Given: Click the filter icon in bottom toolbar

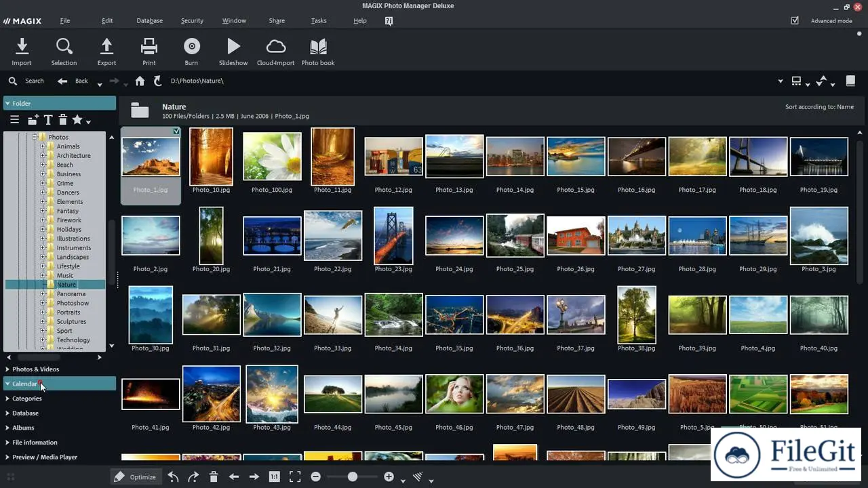Looking at the screenshot, I should click(x=418, y=477).
